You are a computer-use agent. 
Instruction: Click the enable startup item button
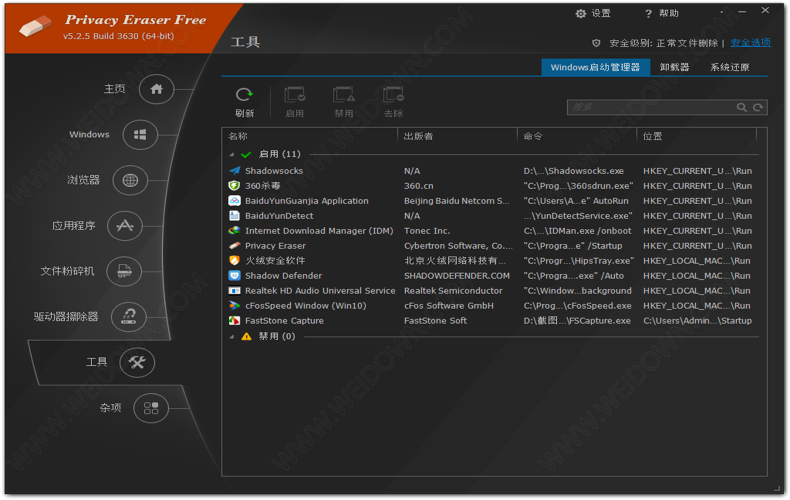[295, 102]
